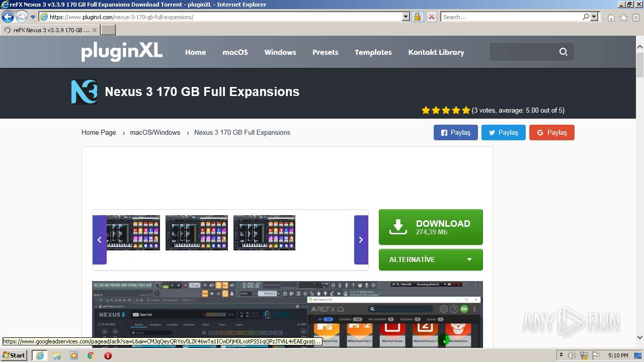Click the page scrollbar up arrow
The width and height of the screenshot is (644, 362).
click(640, 47)
